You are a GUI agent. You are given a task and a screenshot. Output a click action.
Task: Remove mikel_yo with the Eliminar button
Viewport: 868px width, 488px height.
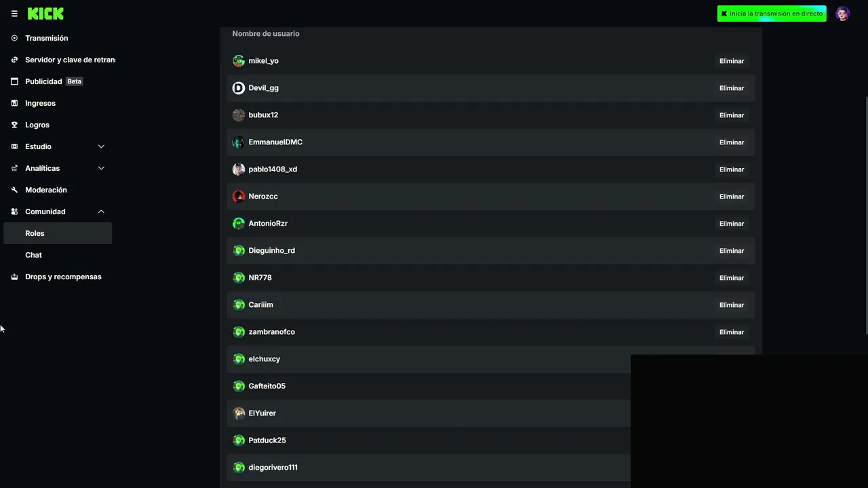732,61
